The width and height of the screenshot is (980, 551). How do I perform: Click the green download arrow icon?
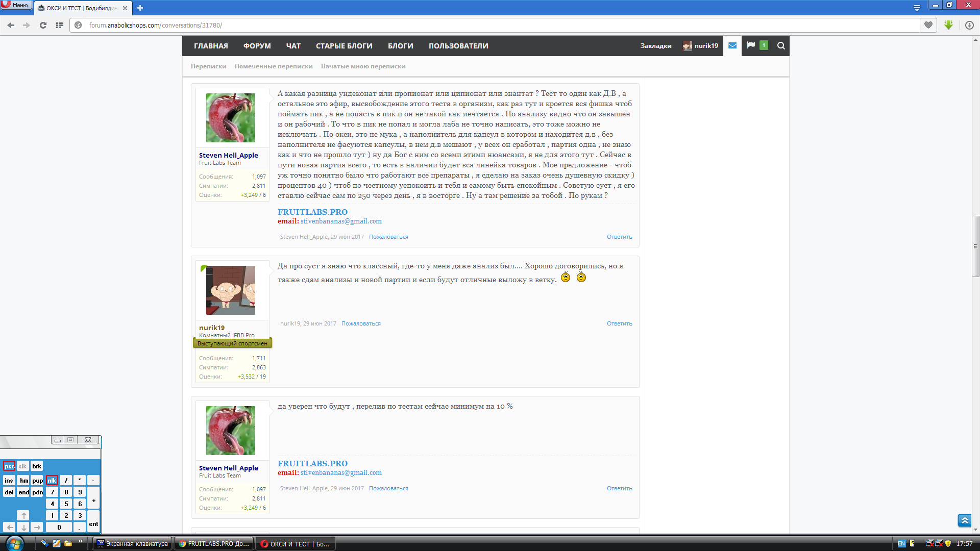pos(949,25)
